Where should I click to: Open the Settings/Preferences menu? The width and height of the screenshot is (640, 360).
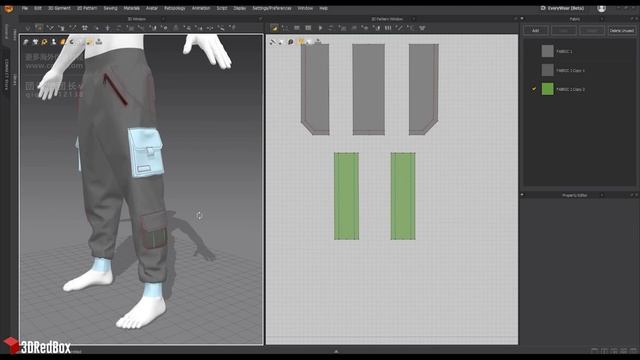click(272, 8)
